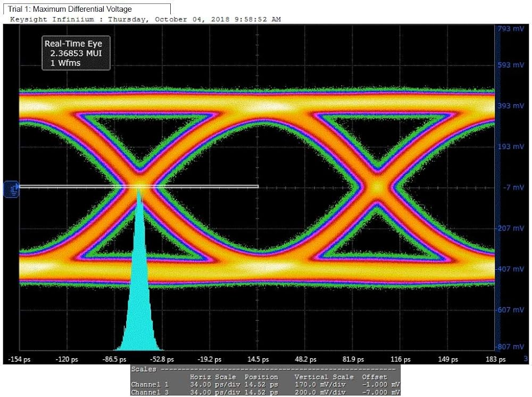Click the Real-Time Eye info box

pyautogui.click(x=77, y=54)
